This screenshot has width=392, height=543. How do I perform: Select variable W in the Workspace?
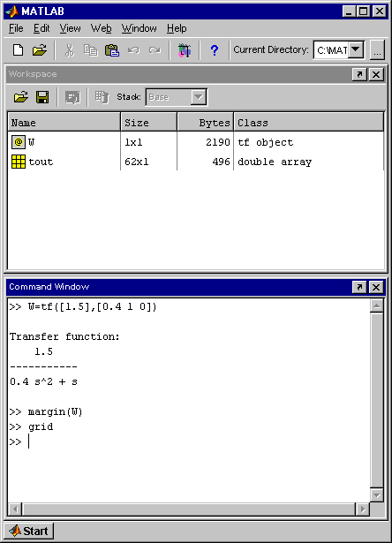(x=31, y=142)
